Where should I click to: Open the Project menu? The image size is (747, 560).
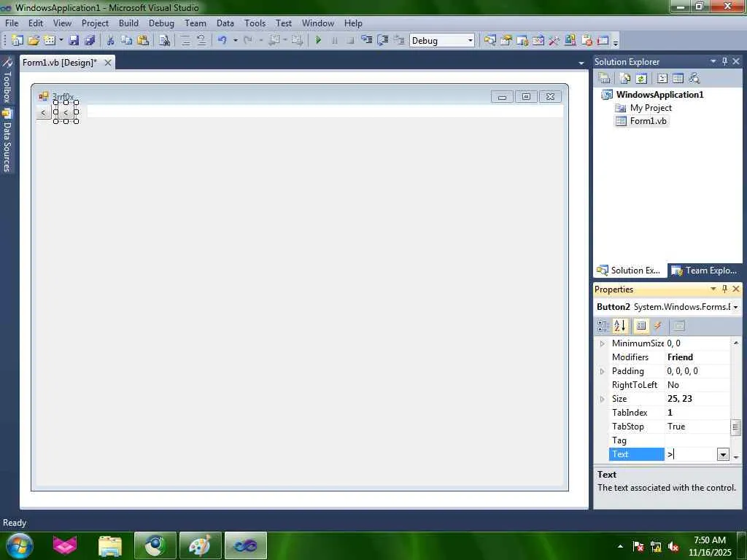tap(95, 23)
